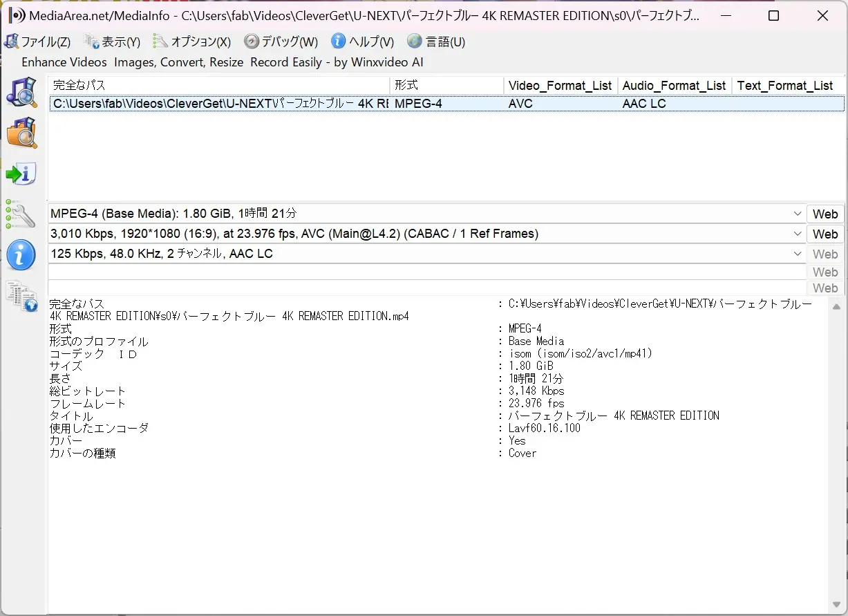Click the 使用したエンコーダ label

[99, 428]
